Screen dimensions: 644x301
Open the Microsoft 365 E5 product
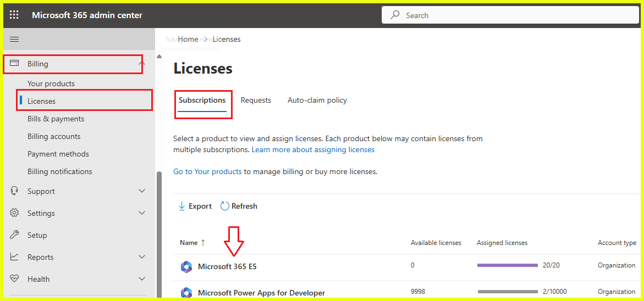[227, 266]
